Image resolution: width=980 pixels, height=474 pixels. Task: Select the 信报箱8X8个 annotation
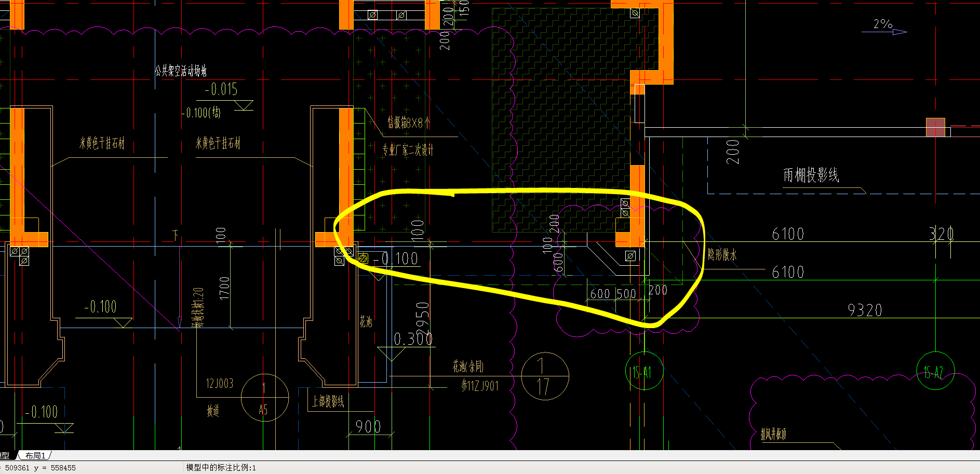409,123
